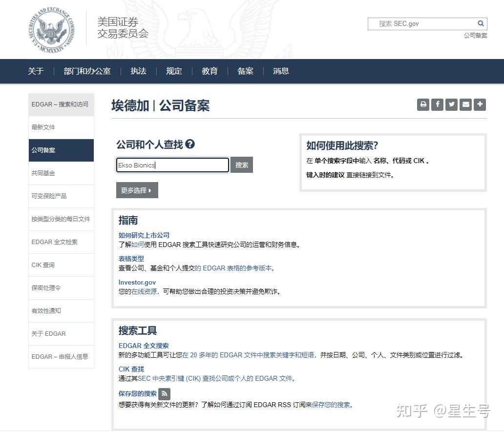Share the page via the Facebook icon
This screenshot has height=432, width=504.
click(x=437, y=104)
